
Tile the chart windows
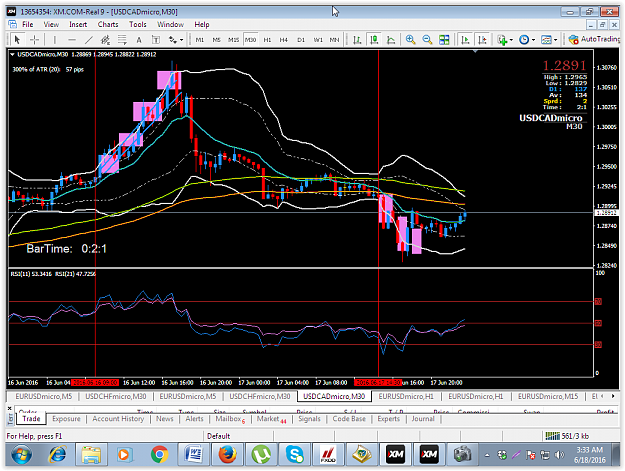(x=444, y=39)
